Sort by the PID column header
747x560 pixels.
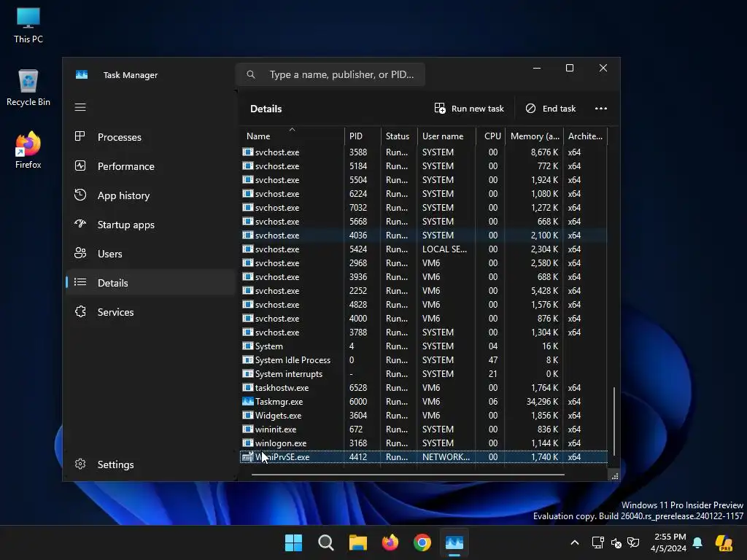362,136
